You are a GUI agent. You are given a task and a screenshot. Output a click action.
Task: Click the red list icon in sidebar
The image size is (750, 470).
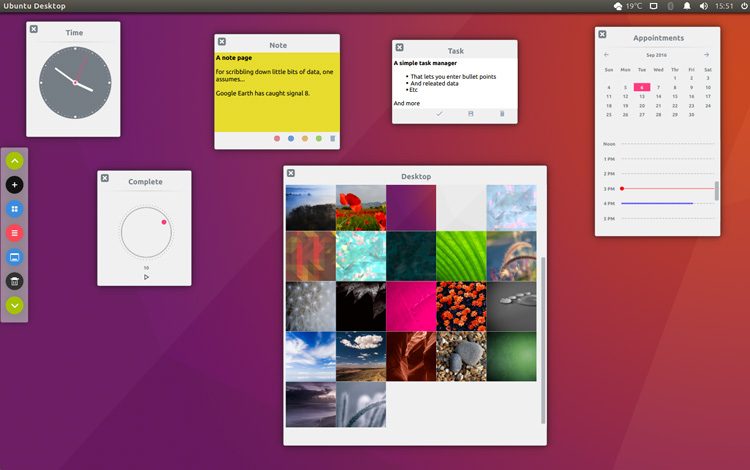click(14, 233)
